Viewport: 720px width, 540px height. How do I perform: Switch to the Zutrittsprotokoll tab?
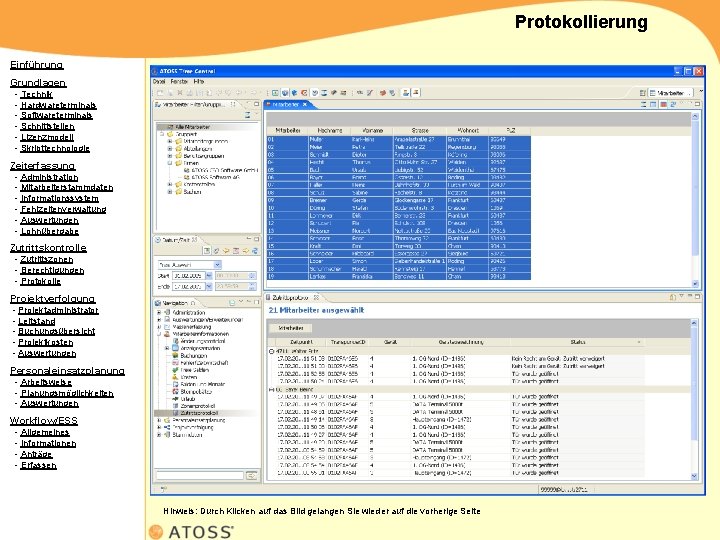pyautogui.click(x=292, y=298)
